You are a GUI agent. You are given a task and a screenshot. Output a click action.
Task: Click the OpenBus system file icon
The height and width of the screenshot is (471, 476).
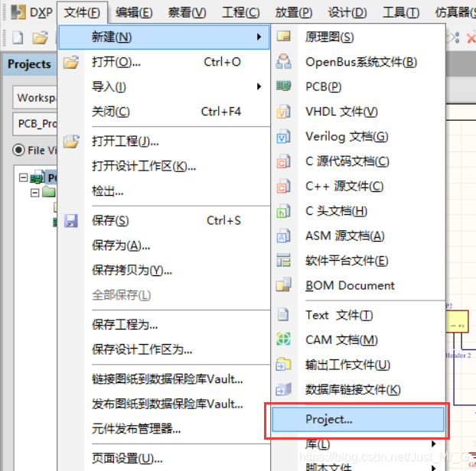coord(284,62)
